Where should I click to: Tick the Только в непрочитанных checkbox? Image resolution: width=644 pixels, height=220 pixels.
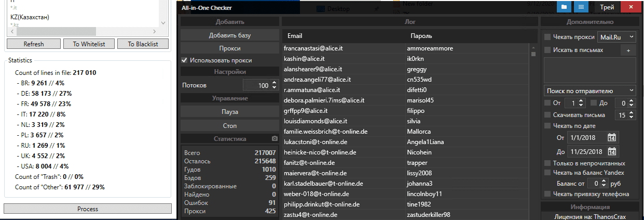tap(547, 163)
